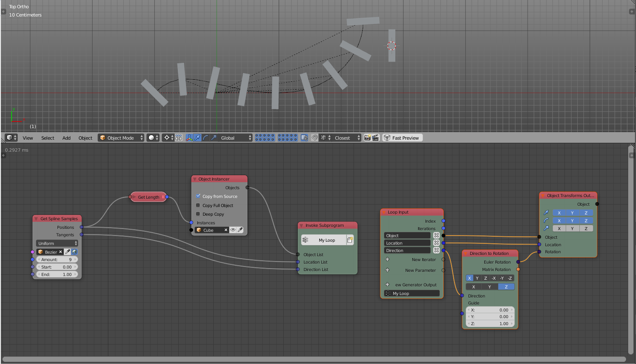Enable Deep Copy checkbox

tap(198, 214)
